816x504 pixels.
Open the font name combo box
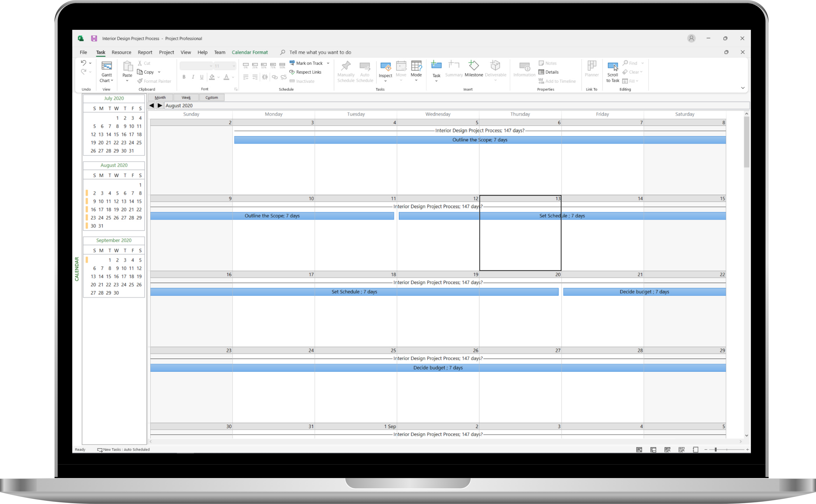coord(196,66)
